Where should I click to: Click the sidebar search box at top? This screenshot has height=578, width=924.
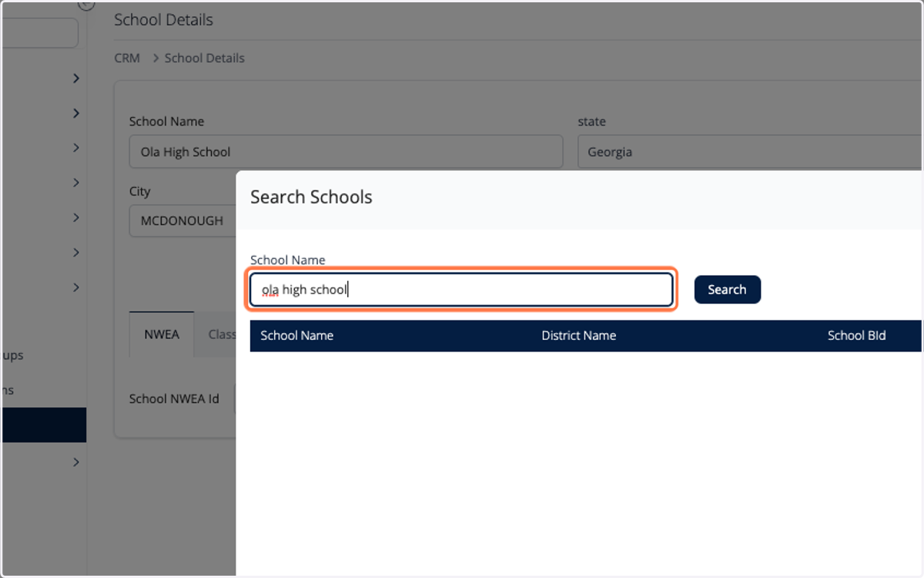[40, 33]
